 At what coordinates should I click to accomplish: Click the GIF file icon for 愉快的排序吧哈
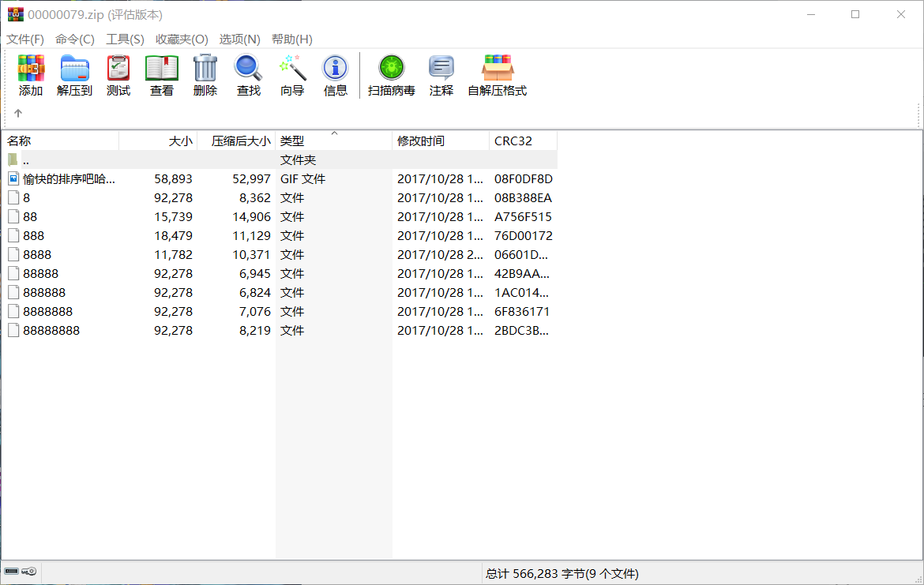tap(13, 178)
